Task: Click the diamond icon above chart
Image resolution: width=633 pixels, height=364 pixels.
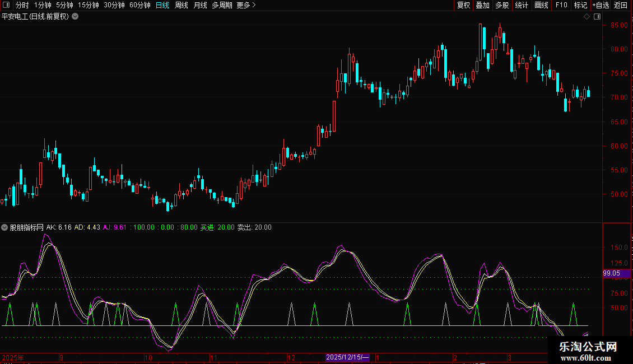Action: tap(587, 17)
